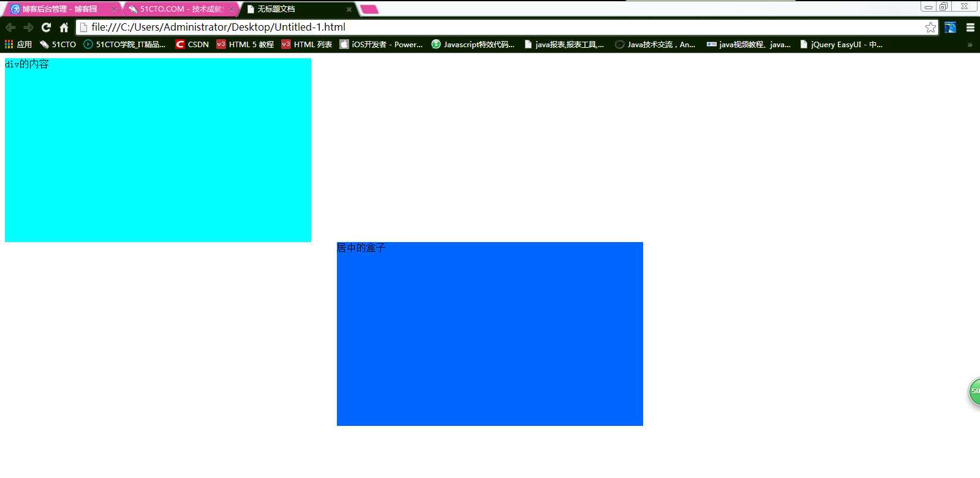980x478 pixels.
Task: Switch to 51CTO.COM tab
Action: [180, 9]
